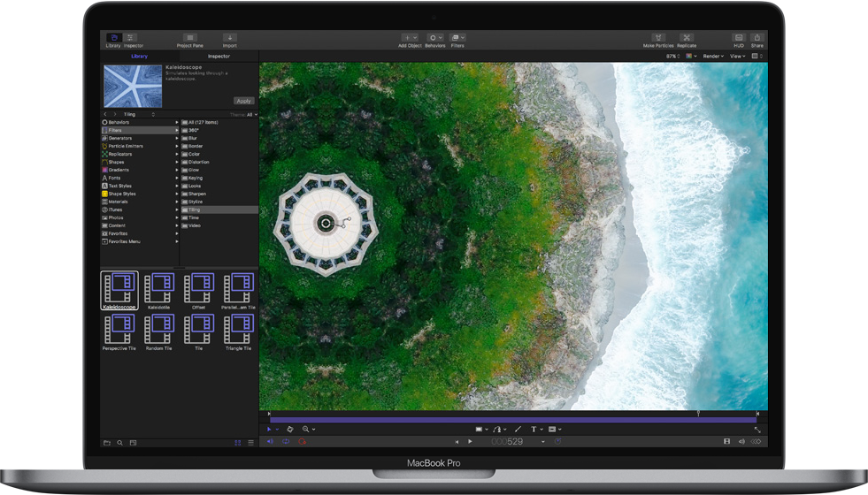
Task: Select the Text tool in canvas toolbar
Action: (534, 430)
